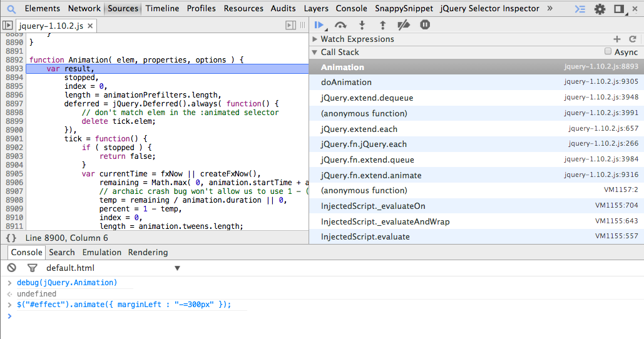Step out of the current function
The width and height of the screenshot is (644, 339).
pos(383,26)
